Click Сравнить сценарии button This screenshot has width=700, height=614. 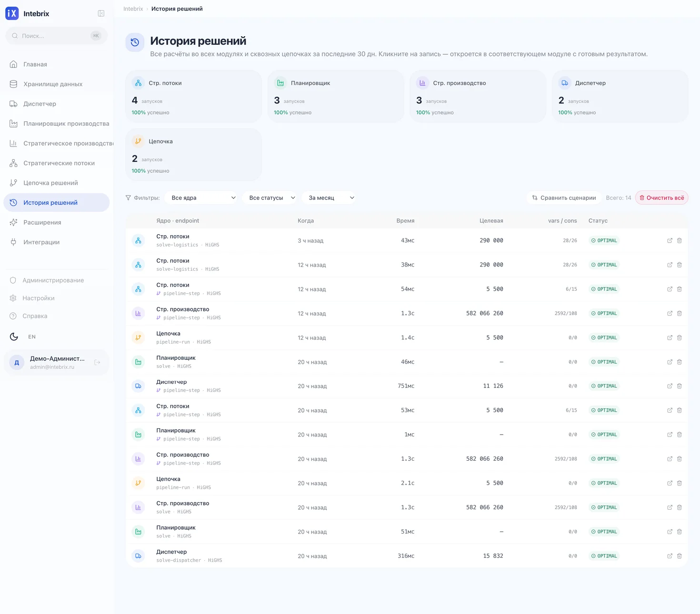[x=564, y=198]
